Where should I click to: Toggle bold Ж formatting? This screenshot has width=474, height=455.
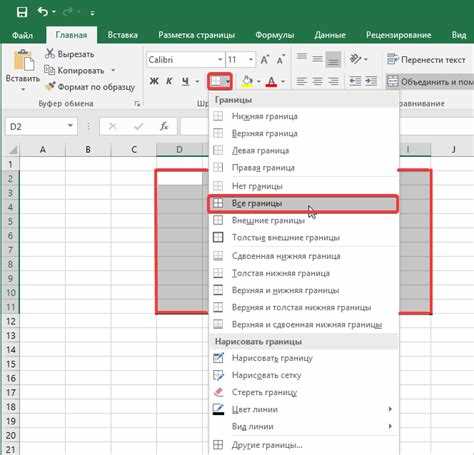point(154,81)
